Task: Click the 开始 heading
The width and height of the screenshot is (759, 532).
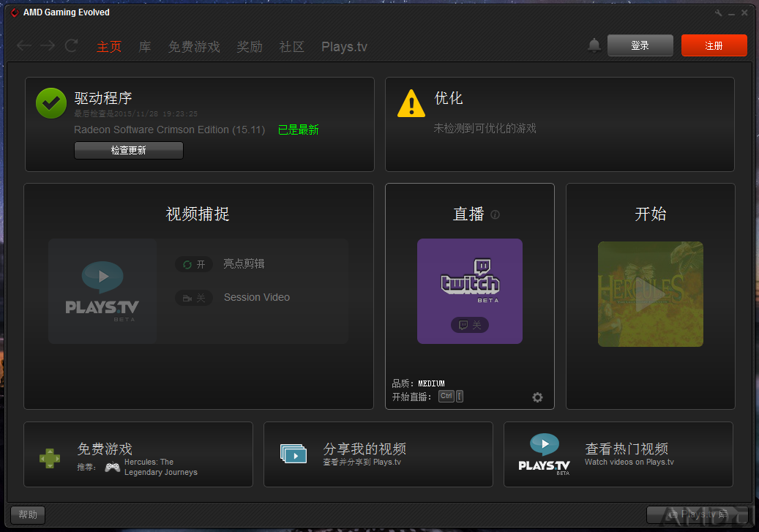Action: 651,214
